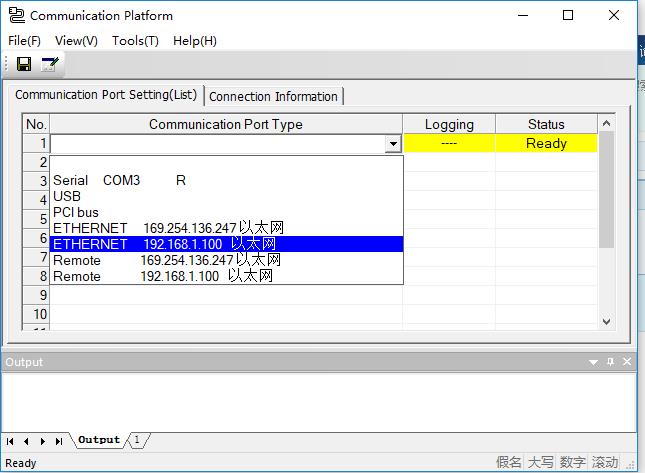This screenshot has height=473, width=645.
Task: Select ETHERNET 192.168.1.100 from the list
Action: [x=226, y=244]
